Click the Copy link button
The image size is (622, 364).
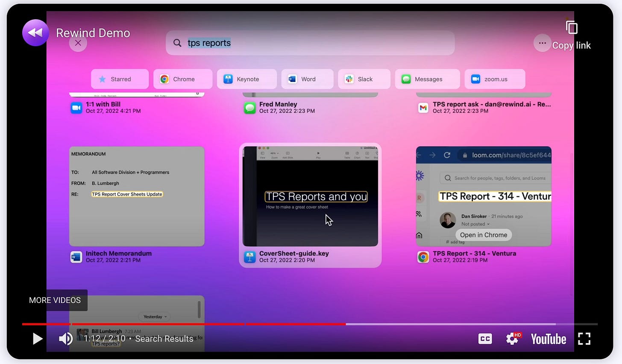572,36
